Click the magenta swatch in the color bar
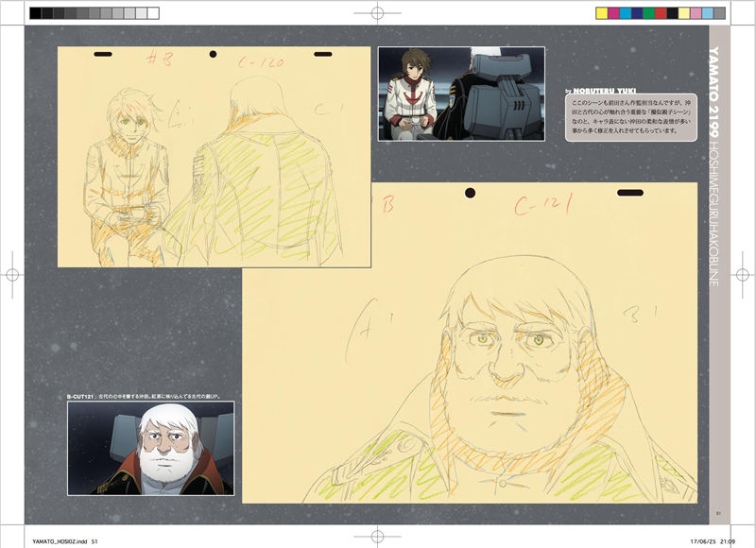 pos(613,13)
